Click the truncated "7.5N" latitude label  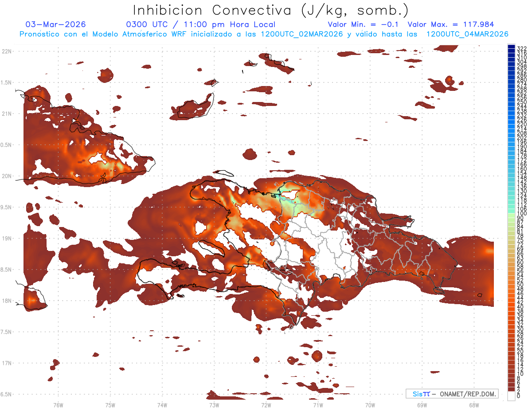click(7, 332)
